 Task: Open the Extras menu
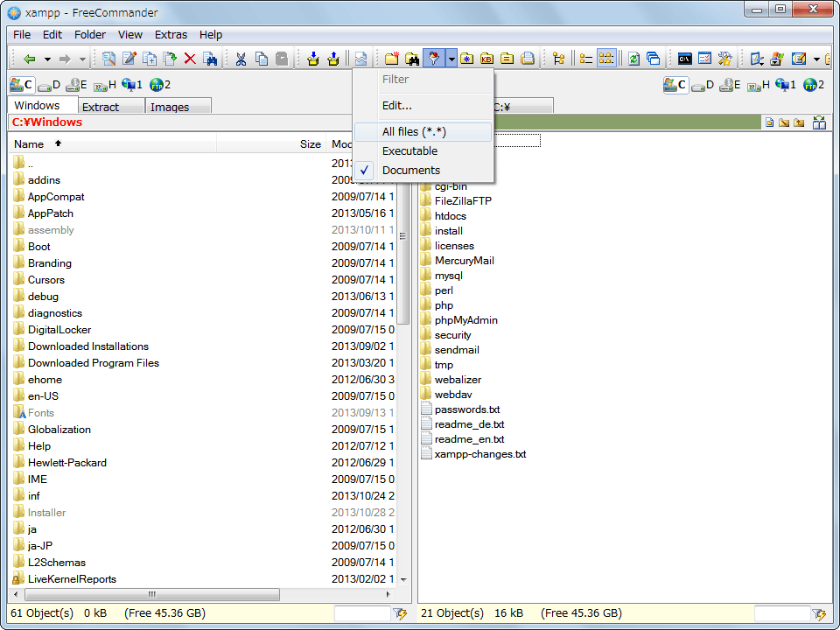tap(171, 35)
